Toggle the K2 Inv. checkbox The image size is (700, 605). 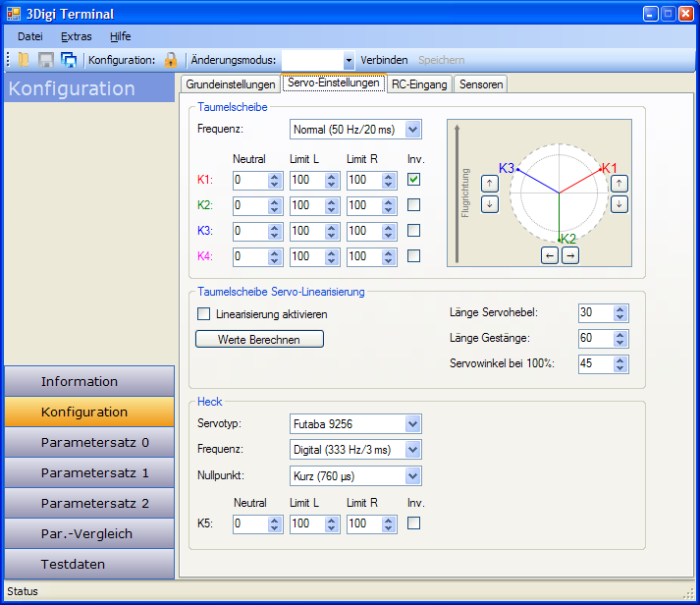(414, 205)
